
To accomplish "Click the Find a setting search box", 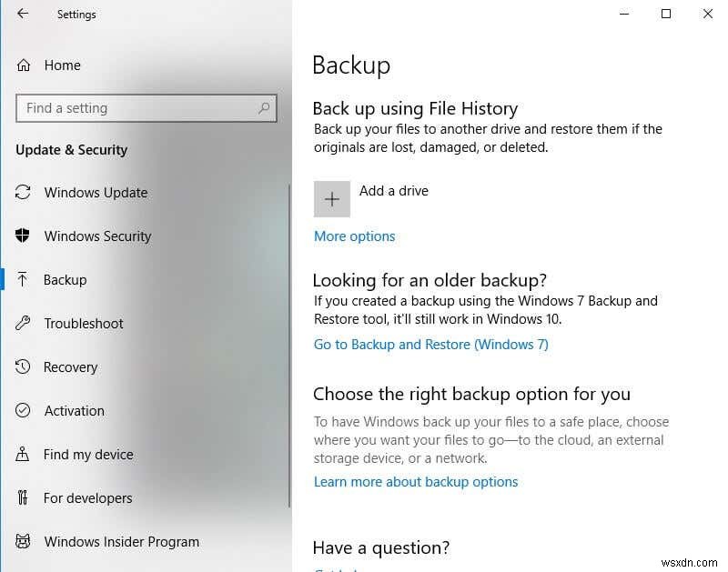I will pyautogui.click(x=136, y=107).
